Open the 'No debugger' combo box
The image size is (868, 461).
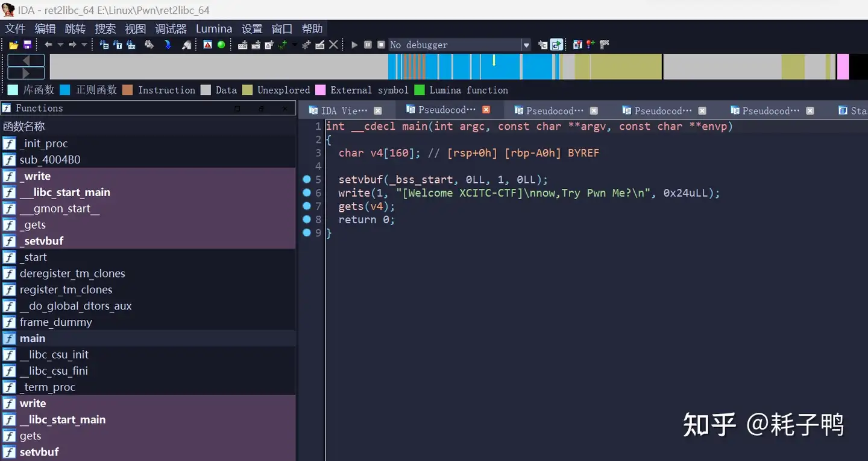pos(459,45)
